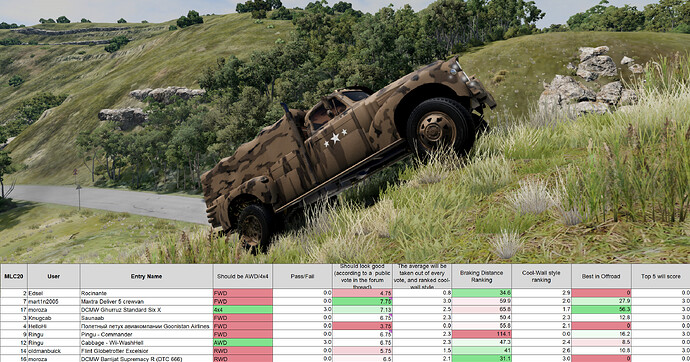Image resolution: width=690 pixels, height=362 pixels.
Task: Select the MLC20 column header
Action: tap(14, 276)
